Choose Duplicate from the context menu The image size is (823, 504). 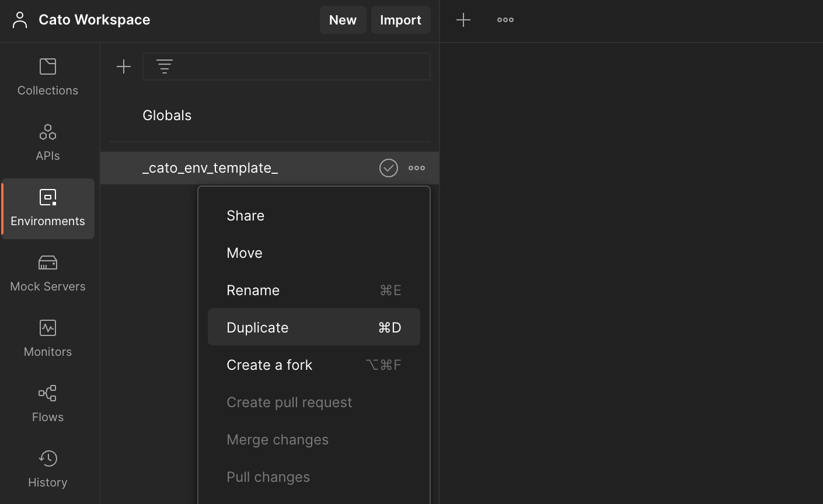coord(257,327)
